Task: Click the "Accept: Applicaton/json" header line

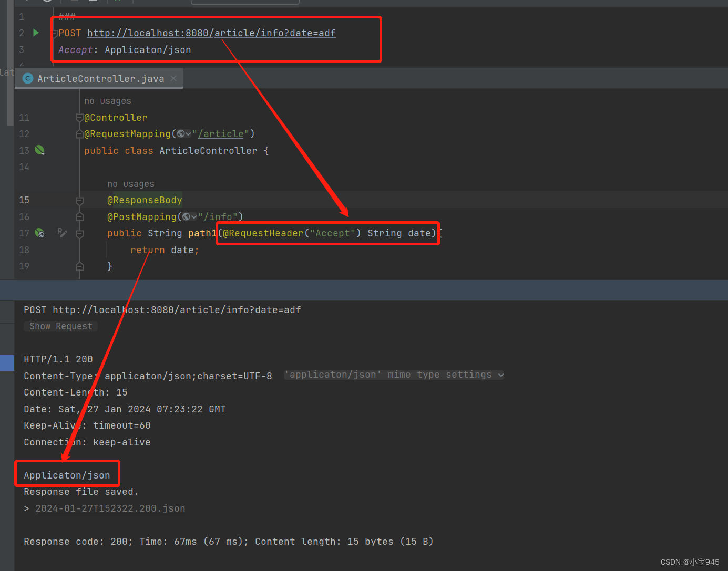Action: (125, 50)
